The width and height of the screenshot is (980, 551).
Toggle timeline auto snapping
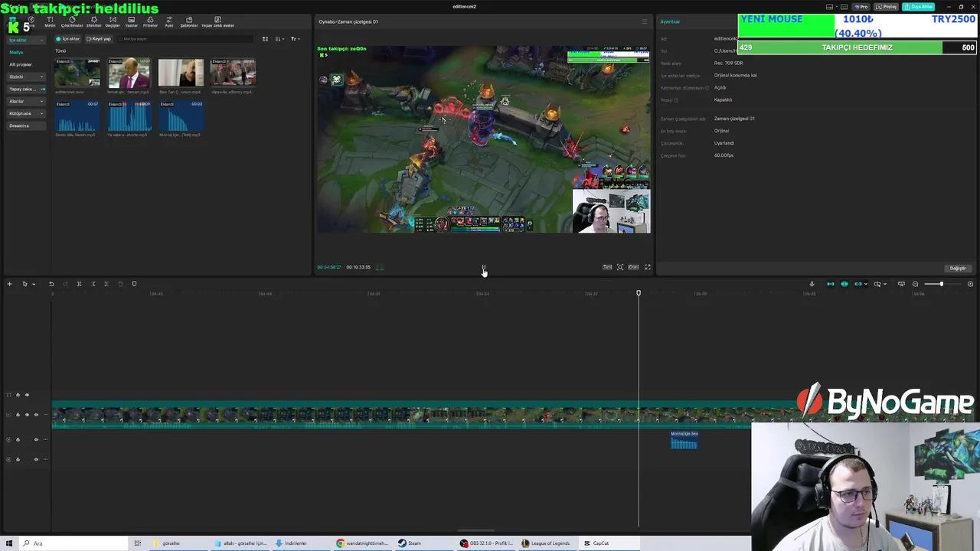click(844, 284)
